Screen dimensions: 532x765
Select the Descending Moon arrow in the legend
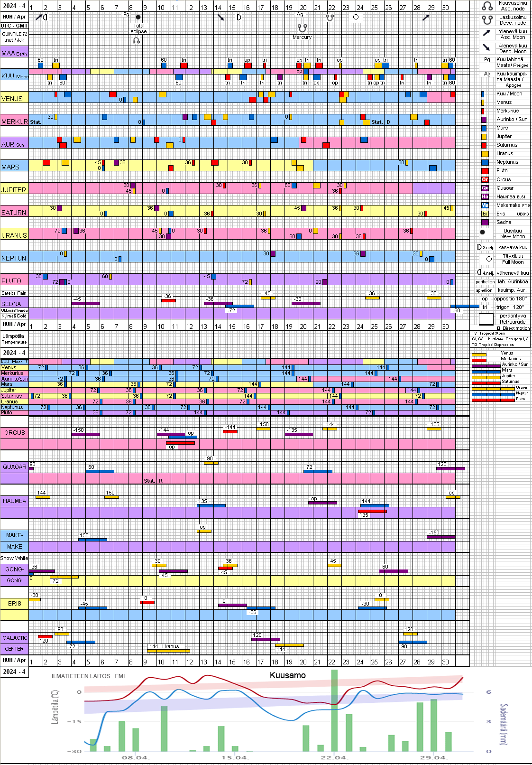point(487,47)
